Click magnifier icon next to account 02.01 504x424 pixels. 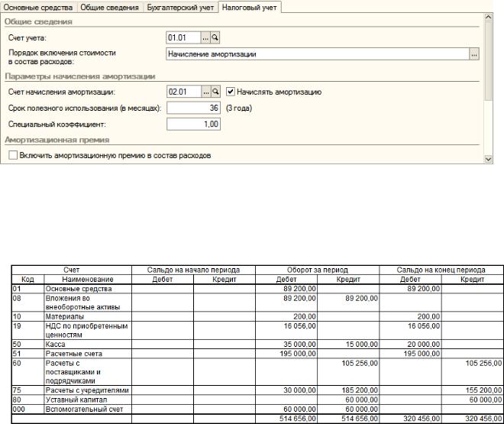point(215,92)
